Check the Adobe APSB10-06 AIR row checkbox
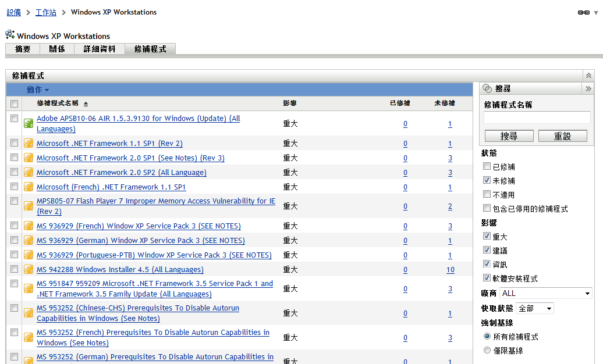Image resolution: width=603 pixels, height=364 pixels. (14, 119)
